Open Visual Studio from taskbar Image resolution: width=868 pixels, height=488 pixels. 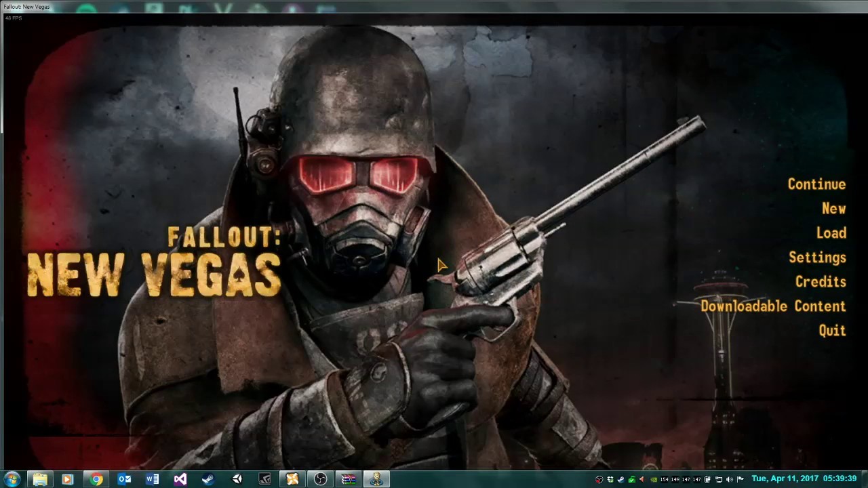tap(180, 479)
